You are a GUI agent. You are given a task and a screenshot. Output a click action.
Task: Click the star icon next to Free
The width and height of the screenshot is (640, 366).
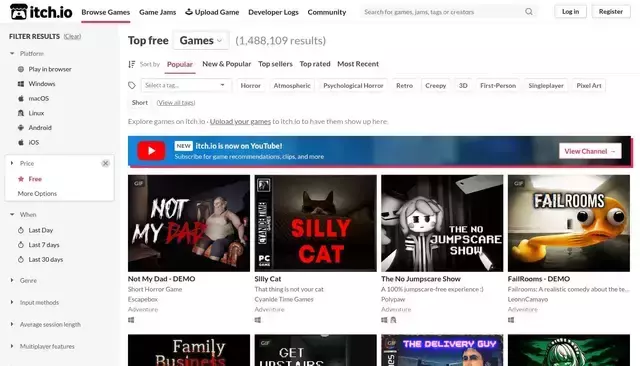coord(21,179)
